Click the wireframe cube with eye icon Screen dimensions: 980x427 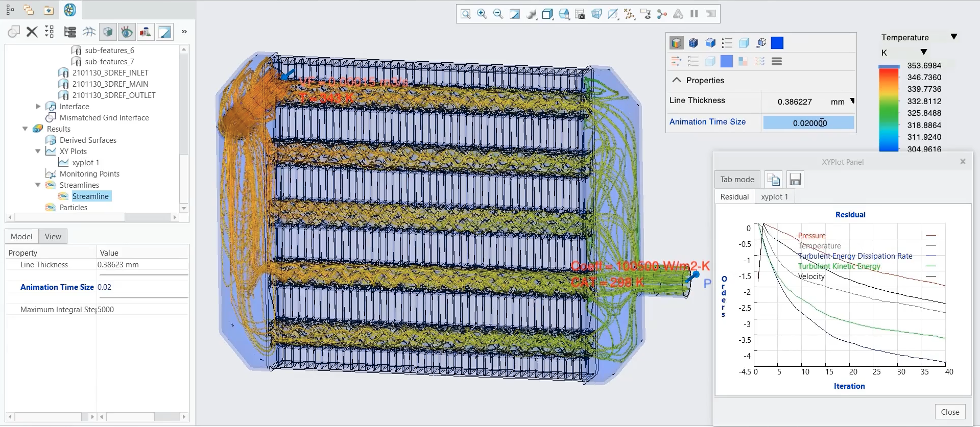pyautogui.click(x=761, y=43)
